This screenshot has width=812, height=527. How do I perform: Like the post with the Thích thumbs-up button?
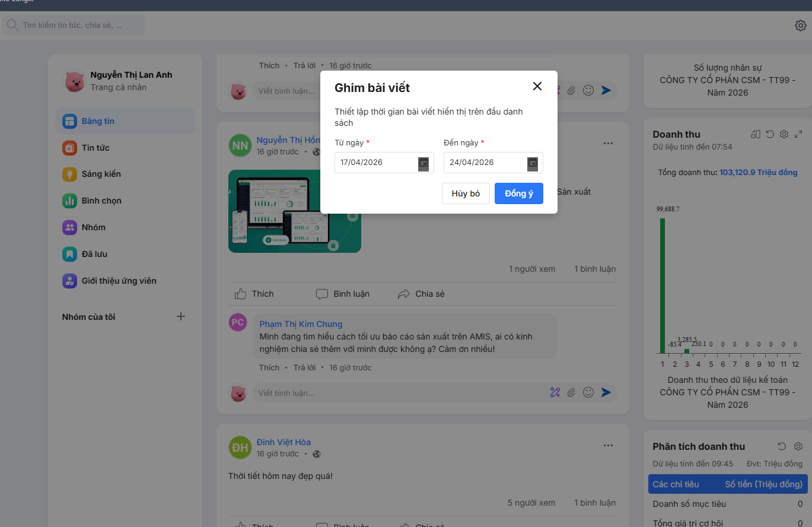[x=254, y=294]
